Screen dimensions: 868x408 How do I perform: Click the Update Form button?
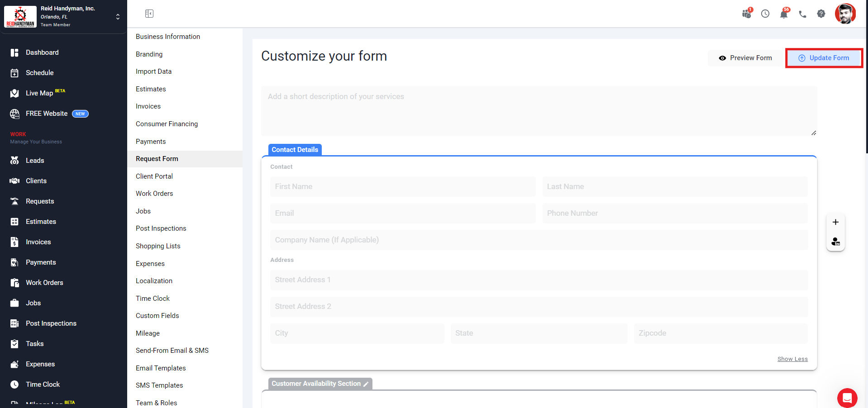(x=824, y=58)
